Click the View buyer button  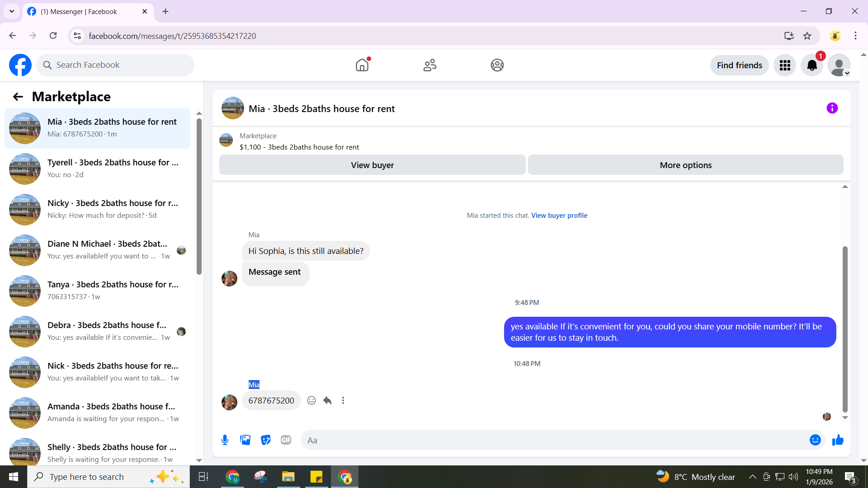372,165
